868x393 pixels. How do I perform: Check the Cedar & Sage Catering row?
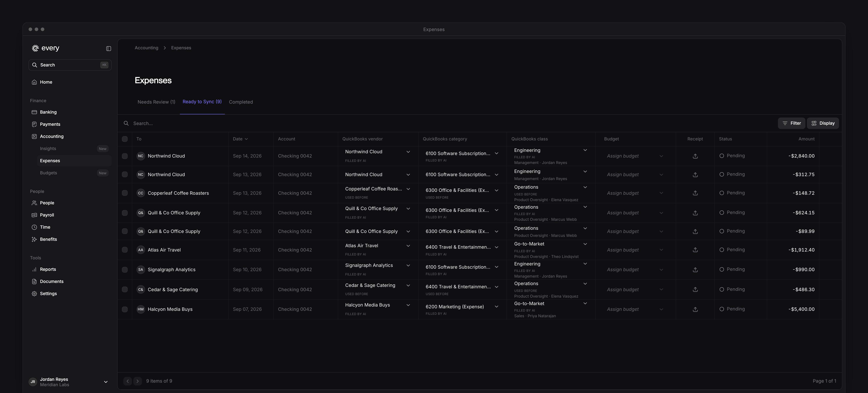tap(125, 289)
